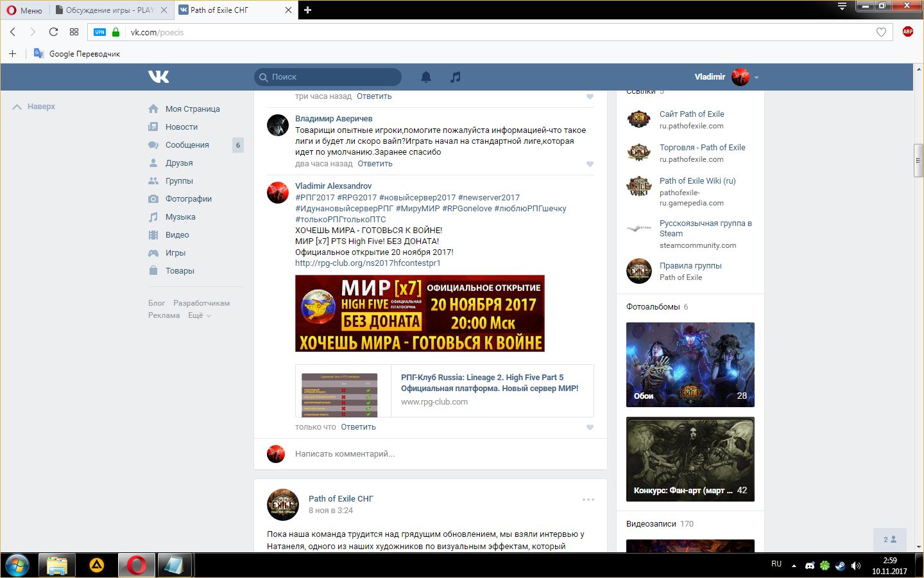Viewport: 924px width, 578px height.
Task: Open Разработчикам footer link
Action: click(201, 303)
